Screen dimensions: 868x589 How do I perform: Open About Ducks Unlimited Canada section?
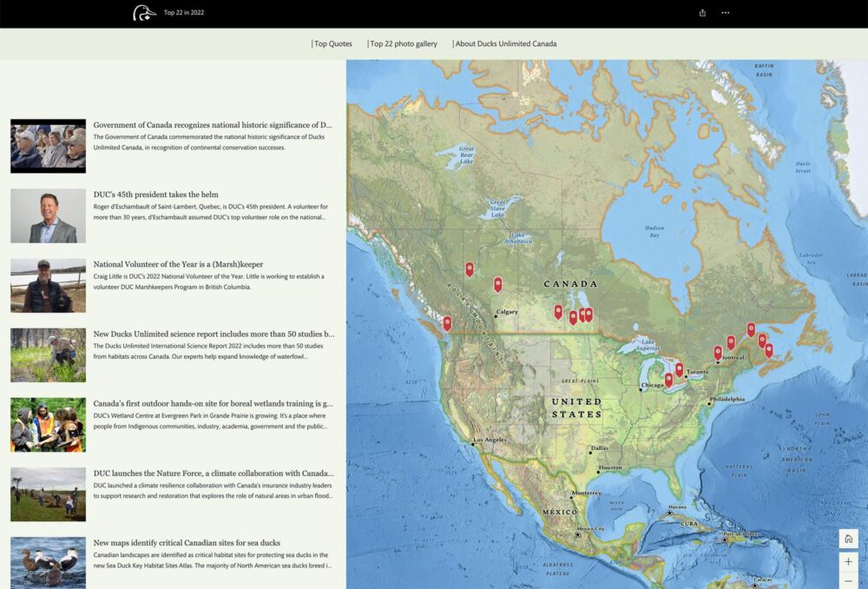tap(506, 43)
